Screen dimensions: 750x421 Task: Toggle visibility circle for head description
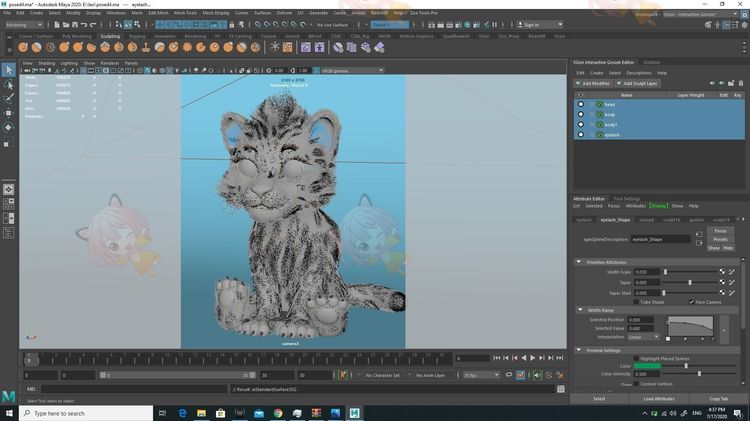(581, 104)
